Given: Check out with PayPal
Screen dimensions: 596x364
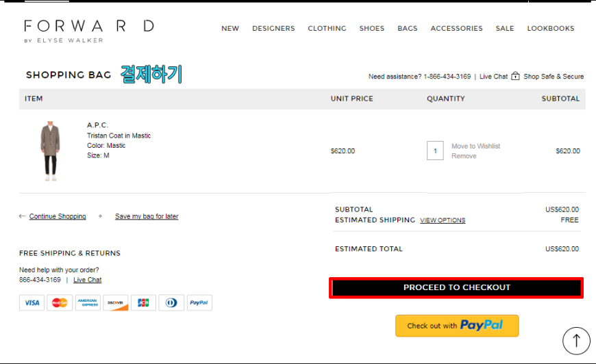Looking at the screenshot, I should pyautogui.click(x=457, y=326).
